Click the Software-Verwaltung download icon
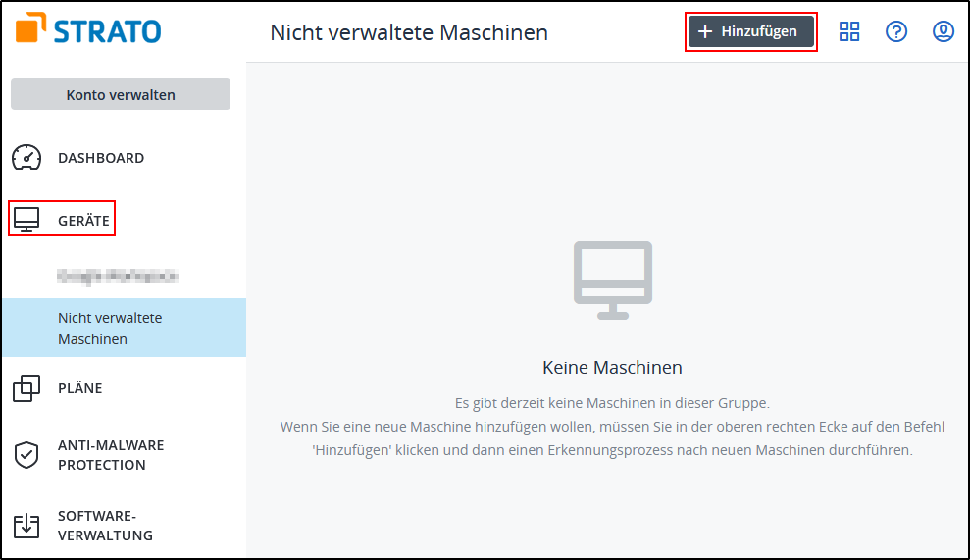Viewport: 970px width, 560px height. (26, 526)
